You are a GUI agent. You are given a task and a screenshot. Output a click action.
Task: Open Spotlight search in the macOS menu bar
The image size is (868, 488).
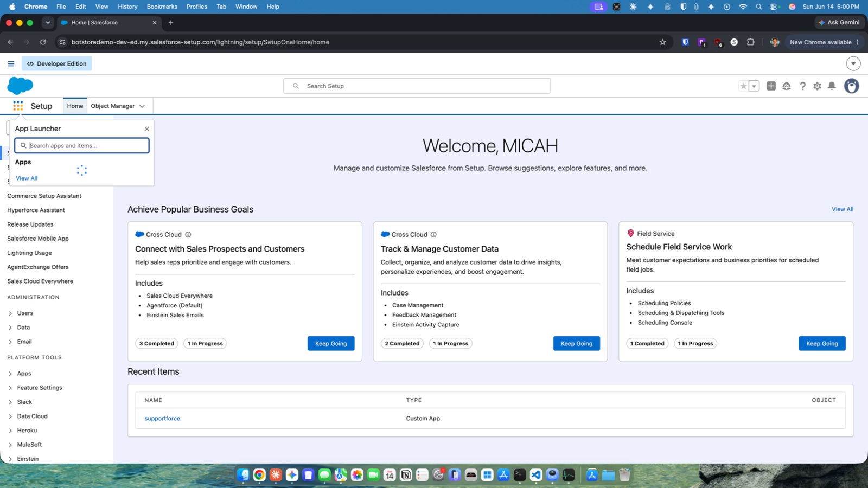tap(759, 7)
